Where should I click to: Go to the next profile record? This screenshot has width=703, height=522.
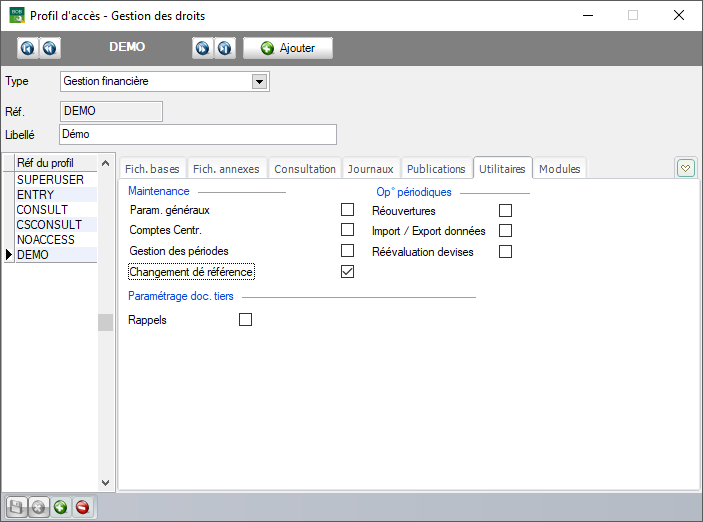coord(203,48)
